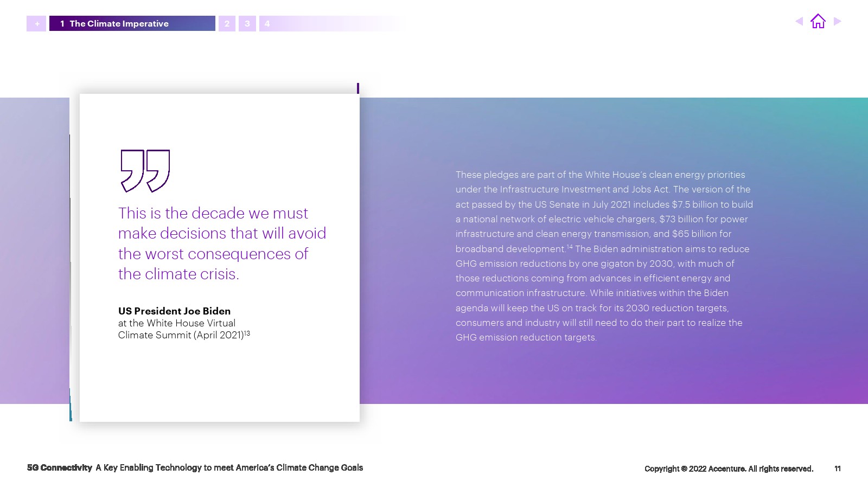Jump to section 2 tab
This screenshot has width=868, height=488.
tap(227, 24)
